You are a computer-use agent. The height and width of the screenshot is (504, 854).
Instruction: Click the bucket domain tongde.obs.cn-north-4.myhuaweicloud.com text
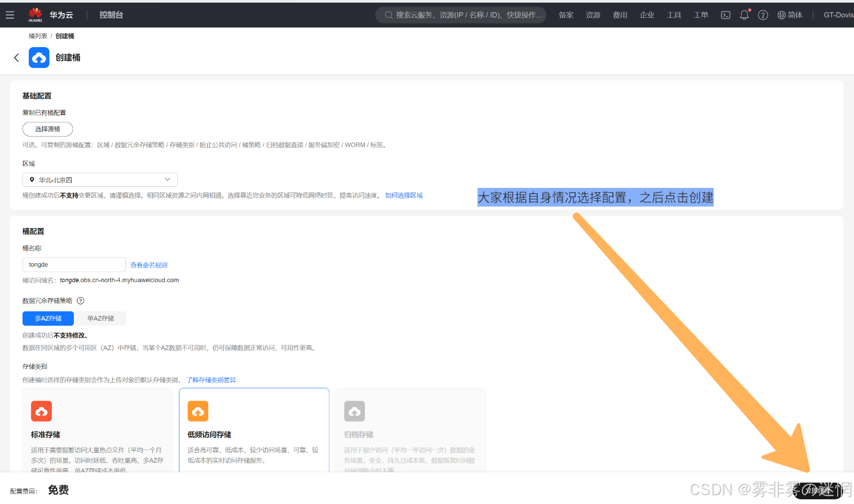(119, 281)
